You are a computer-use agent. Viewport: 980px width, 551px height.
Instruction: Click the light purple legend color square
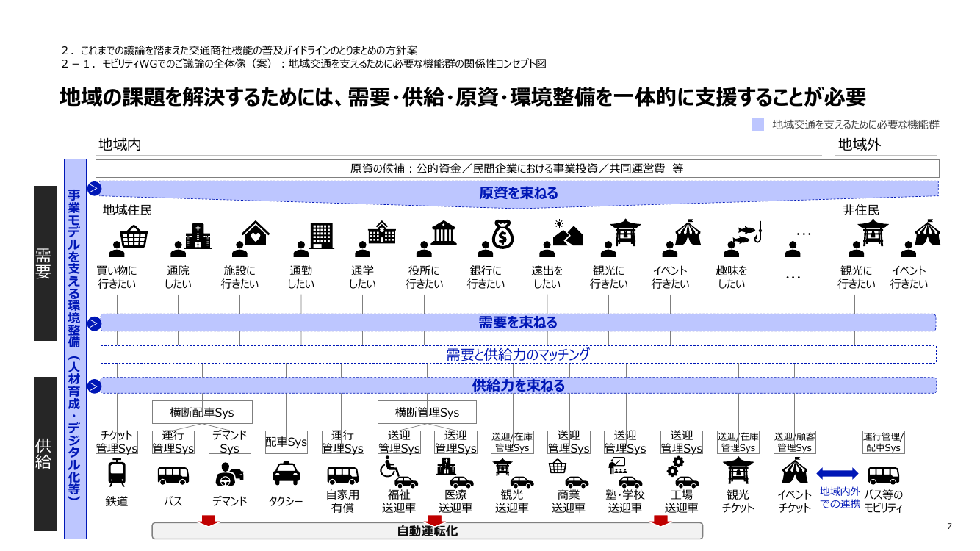pos(757,125)
